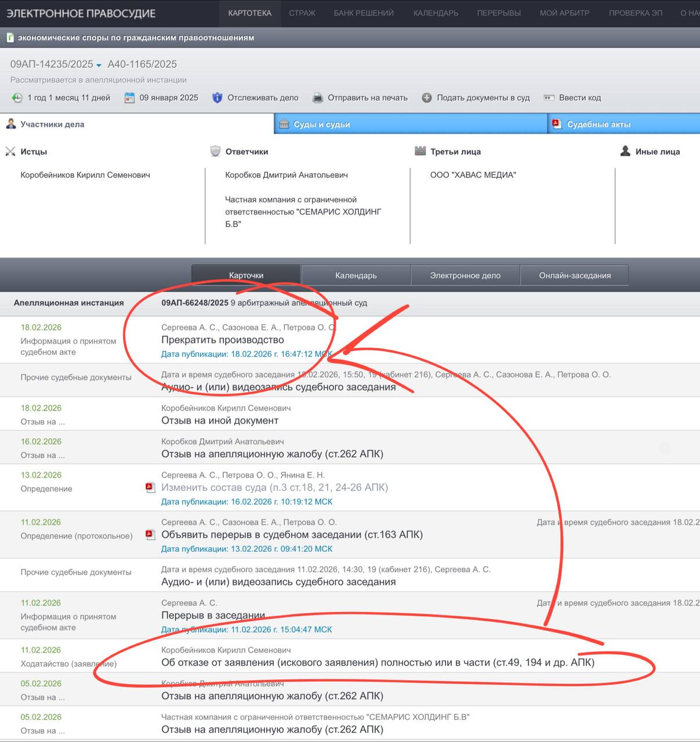This screenshot has height=742, width=700.
Task: Click the A40-1165/2025 case number
Action: [142, 64]
